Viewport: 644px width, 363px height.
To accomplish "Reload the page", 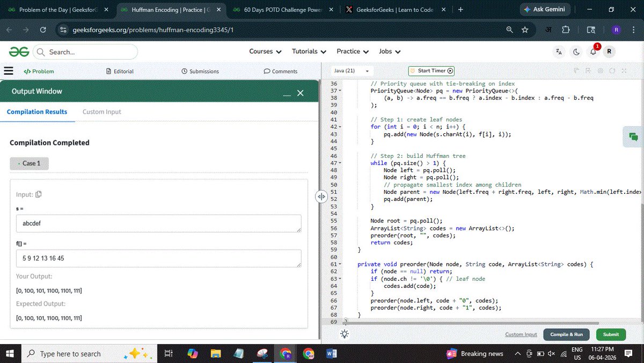I will click(x=43, y=30).
